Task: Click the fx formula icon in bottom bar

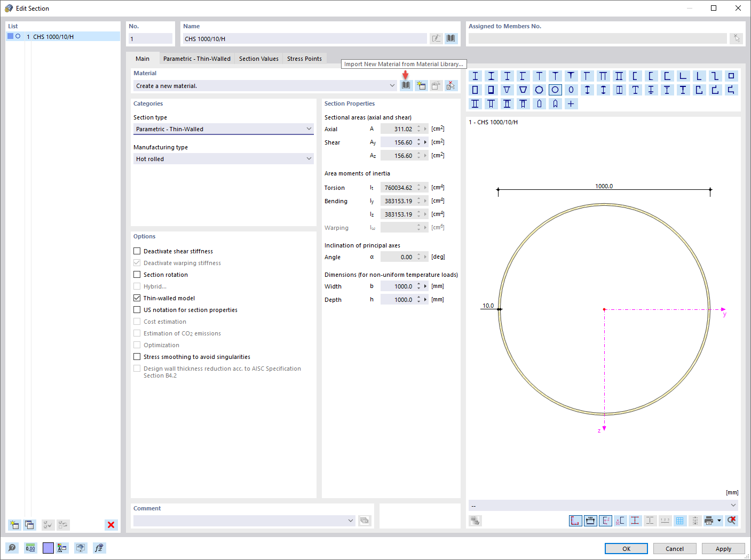Action: coord(99,548)
